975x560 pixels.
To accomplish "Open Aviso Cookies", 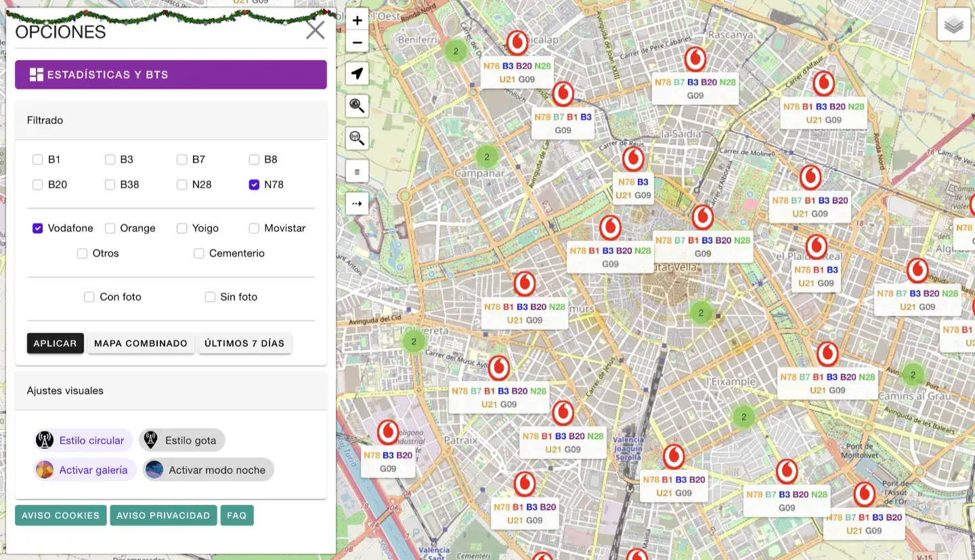I will [x=61, y=515].
